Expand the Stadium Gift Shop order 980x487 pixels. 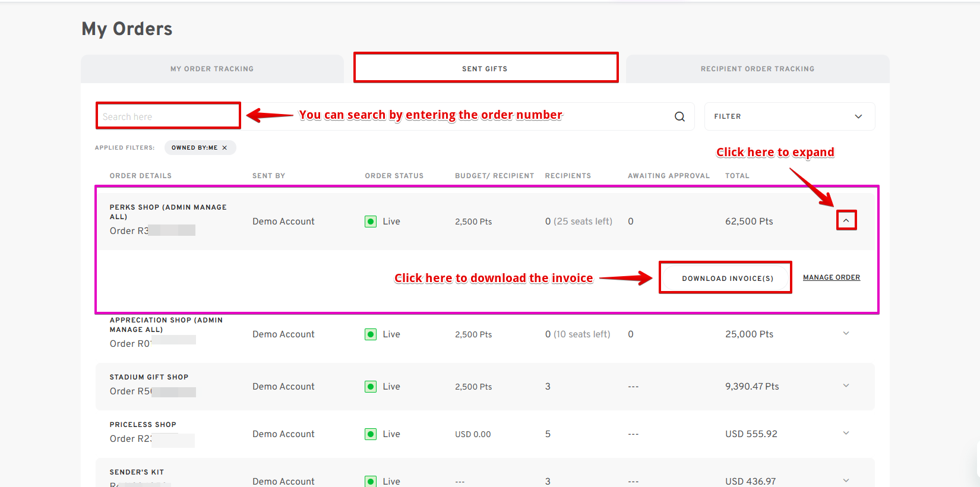tap(846, 386)
